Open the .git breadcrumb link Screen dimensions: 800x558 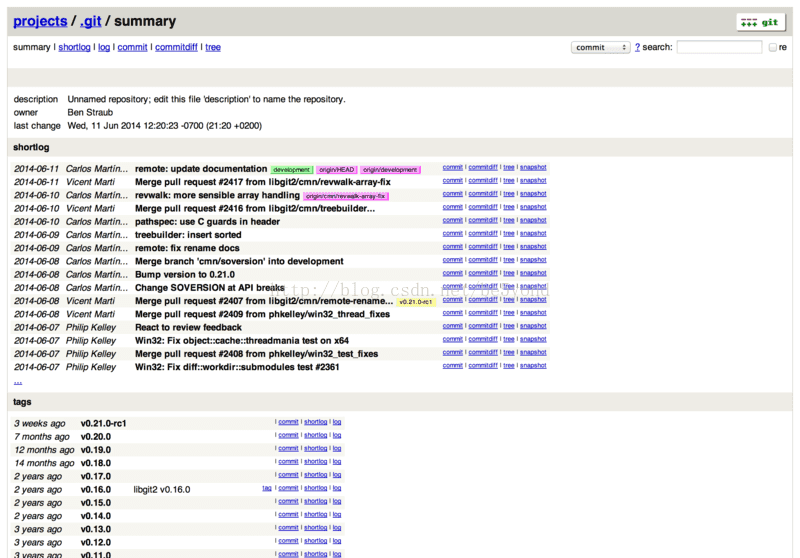(x=90, y=21)
